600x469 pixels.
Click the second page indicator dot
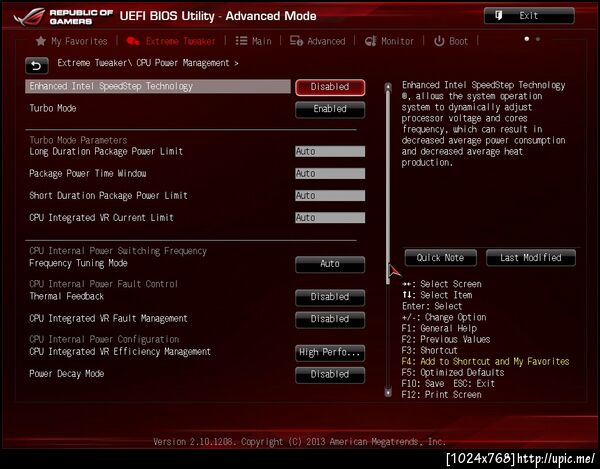tap(538, 39)
